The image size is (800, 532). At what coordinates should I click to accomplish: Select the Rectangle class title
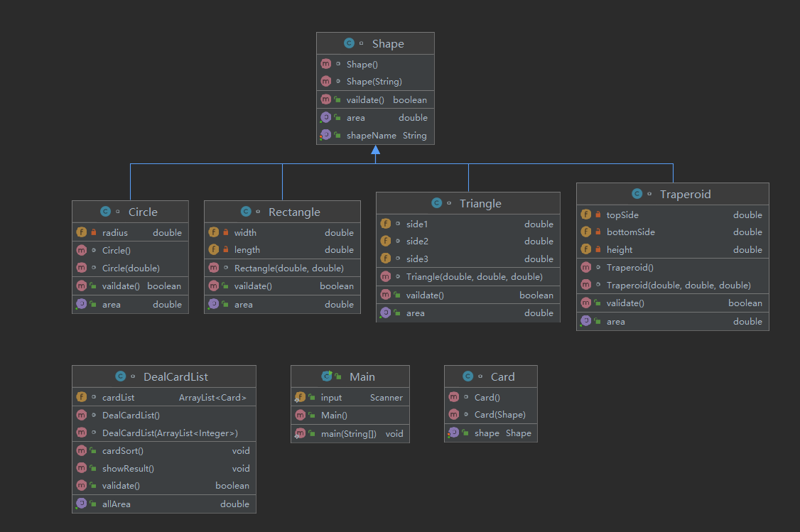(294, 212)
